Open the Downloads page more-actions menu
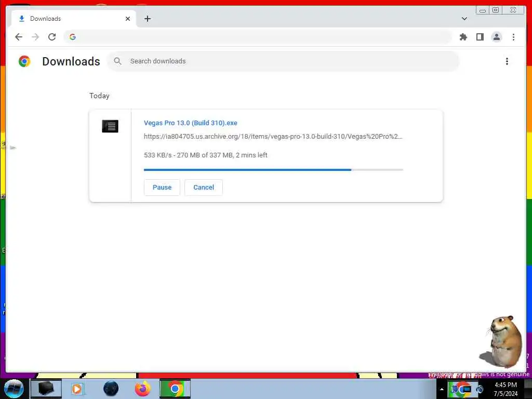 [507, 61]
